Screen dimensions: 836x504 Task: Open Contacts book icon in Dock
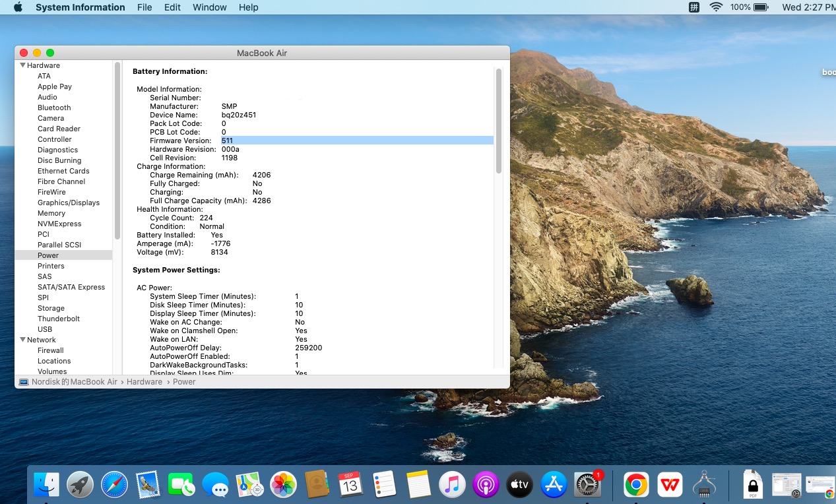[317, 485]
